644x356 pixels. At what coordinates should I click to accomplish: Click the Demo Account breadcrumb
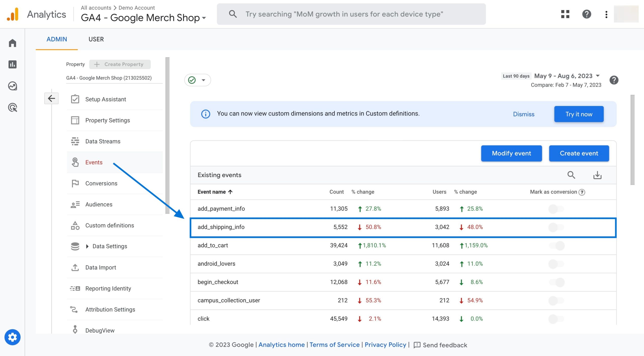(x=137, y=8)
